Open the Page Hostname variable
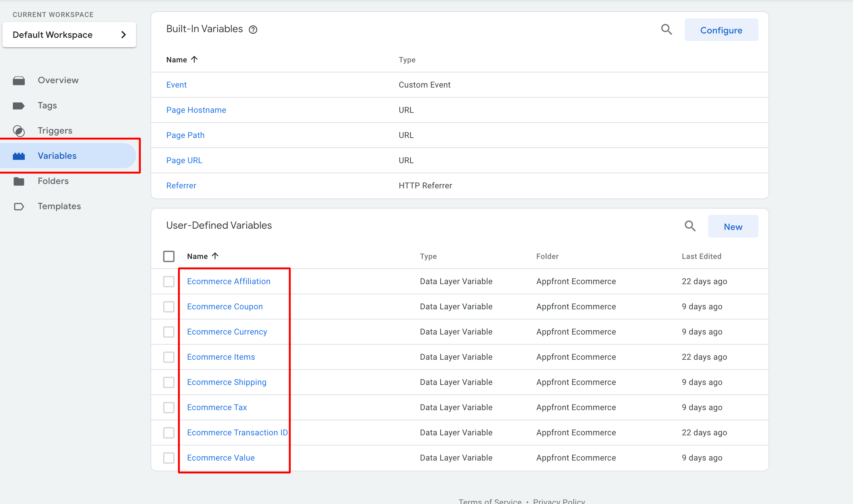The image size is (853, 504). 196,110
